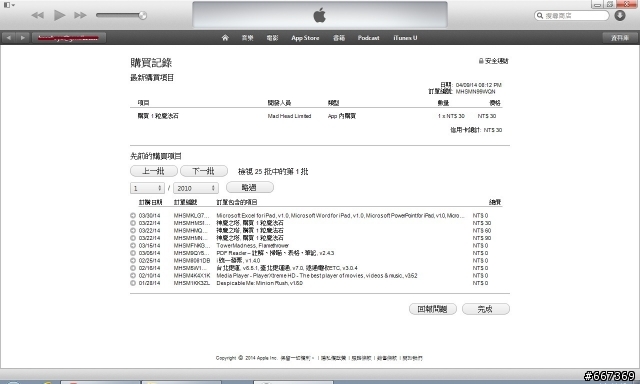The image size is (640, 384).
Task: Click the Report a Problem button 回報問題
Action: [433, 309]
